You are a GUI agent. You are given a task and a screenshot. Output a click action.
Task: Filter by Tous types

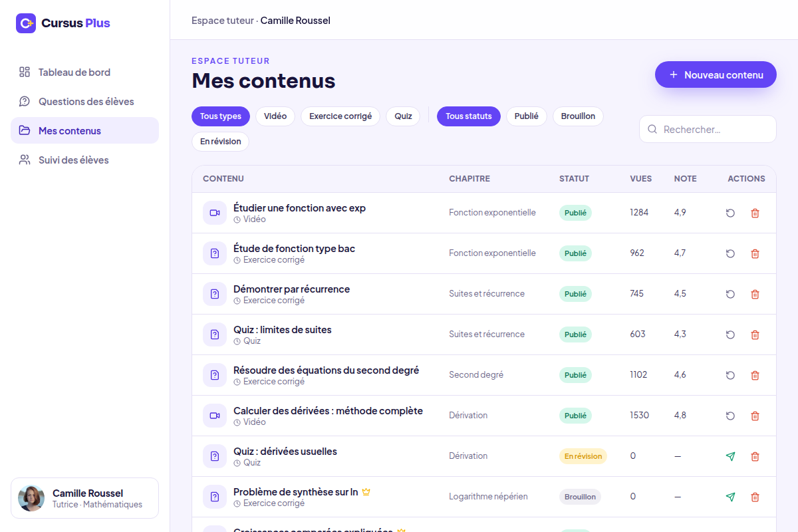pos(221,116)
